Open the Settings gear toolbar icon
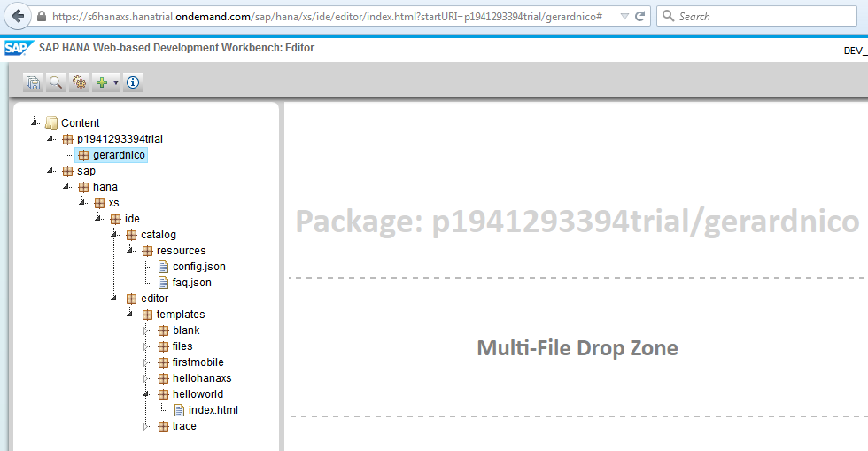 click(79, 82)
